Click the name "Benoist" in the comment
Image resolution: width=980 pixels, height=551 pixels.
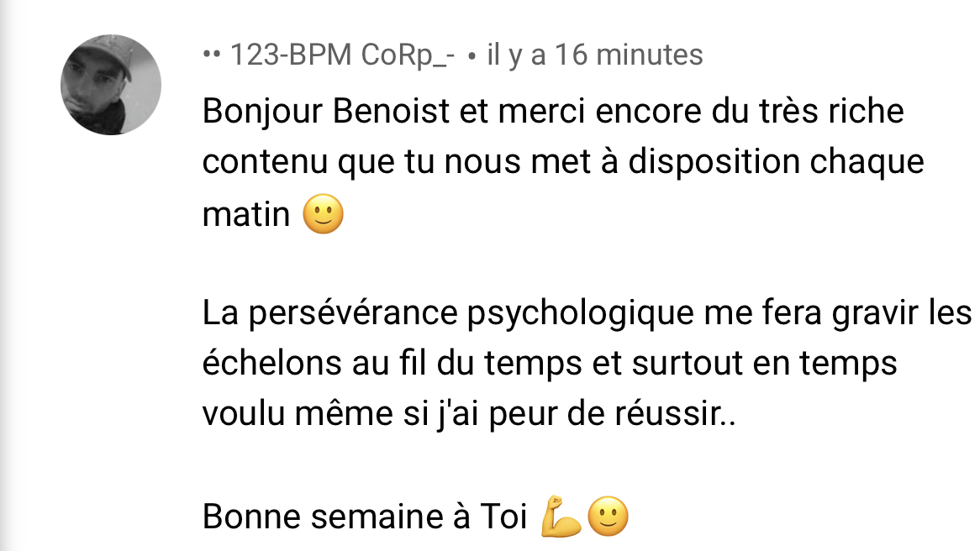(x=391, y=112)
